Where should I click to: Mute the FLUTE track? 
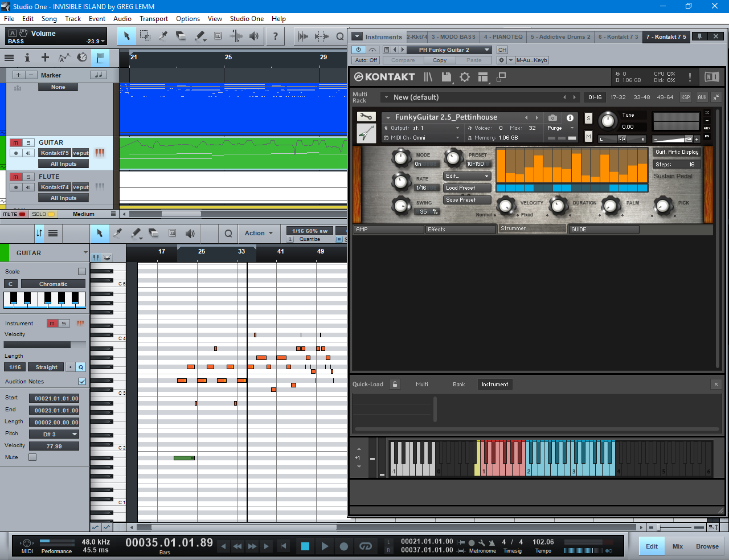coord(15,177)
